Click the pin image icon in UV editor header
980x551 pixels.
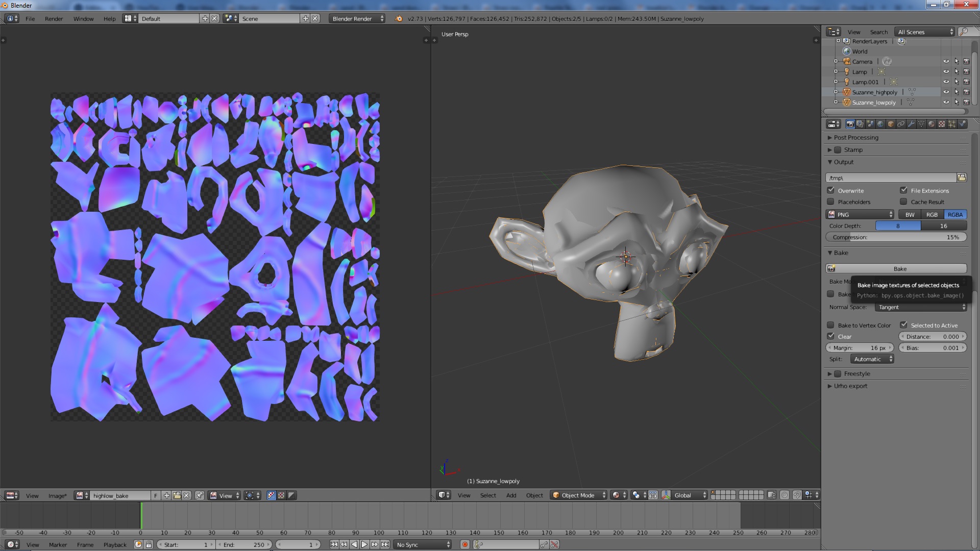tap(200, 495)
